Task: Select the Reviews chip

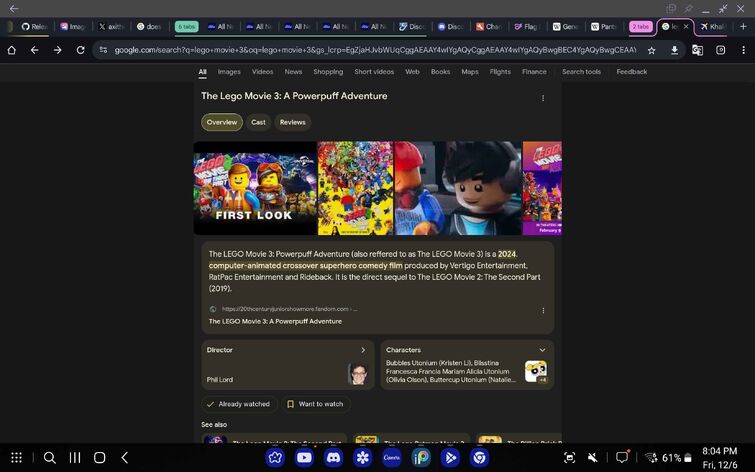Action: (x=293, y=122)
